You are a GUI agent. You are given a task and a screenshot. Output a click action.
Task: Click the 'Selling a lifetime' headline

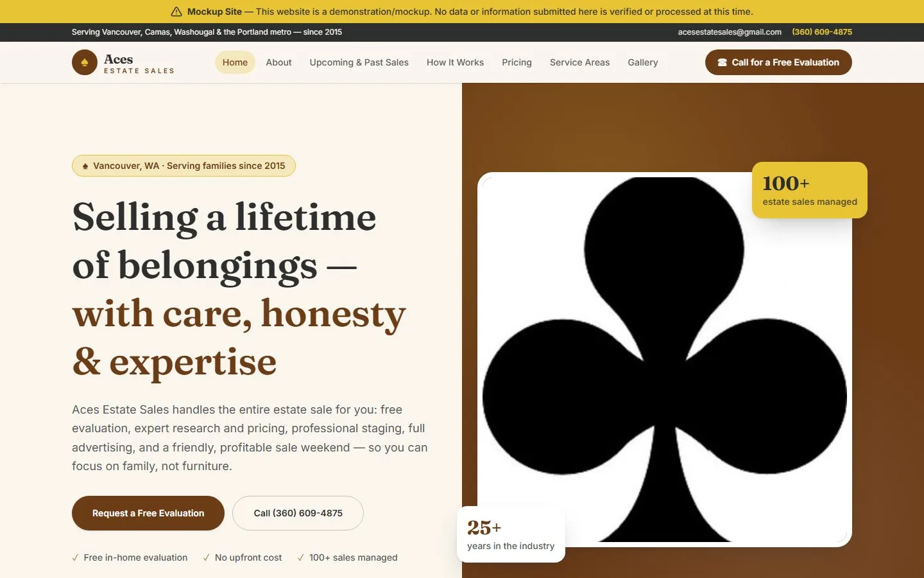(x=224, y=217)
